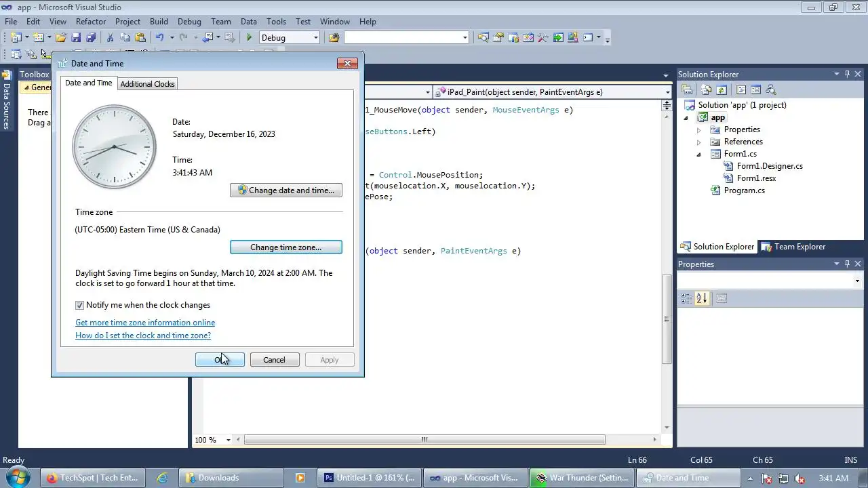Image resolution: width=868 pixels, height=488 pixels.
Task: Click the Cancel button in dialog
Action: (274, 360)
